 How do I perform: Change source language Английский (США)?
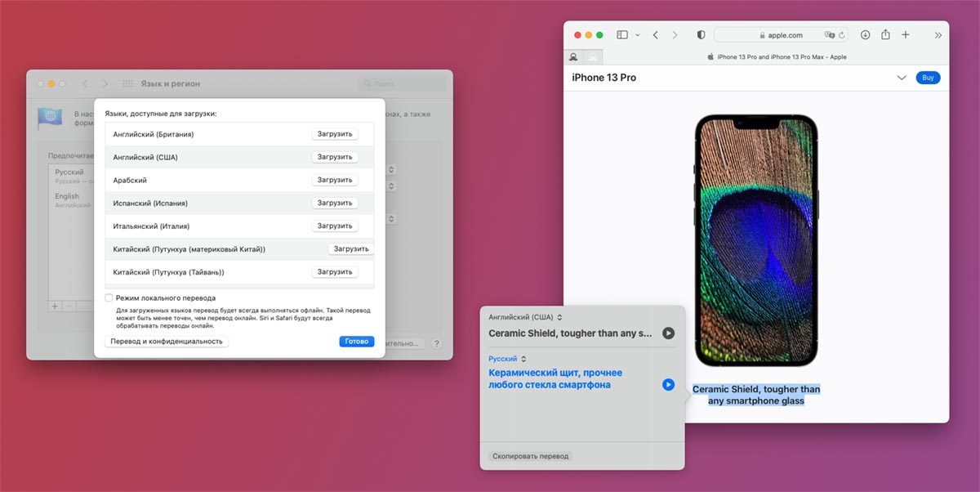tap(526, 317)
